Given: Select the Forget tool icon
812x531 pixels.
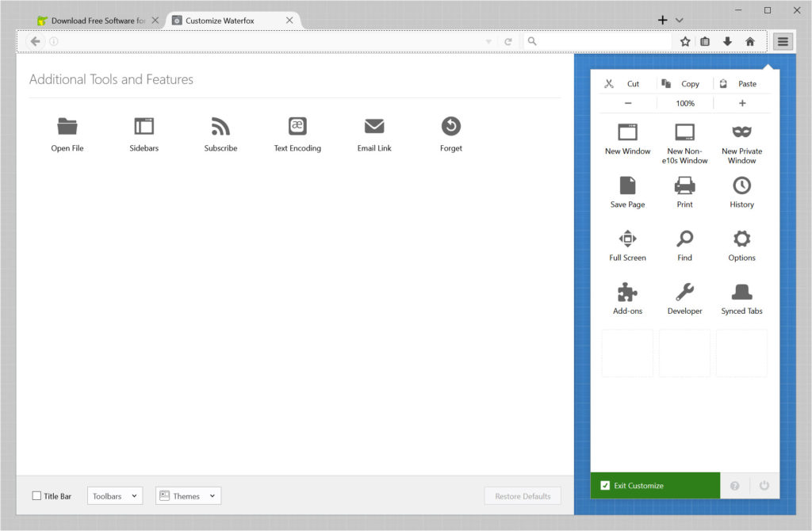Looking at the screenshot, I should tap(450, 127).
